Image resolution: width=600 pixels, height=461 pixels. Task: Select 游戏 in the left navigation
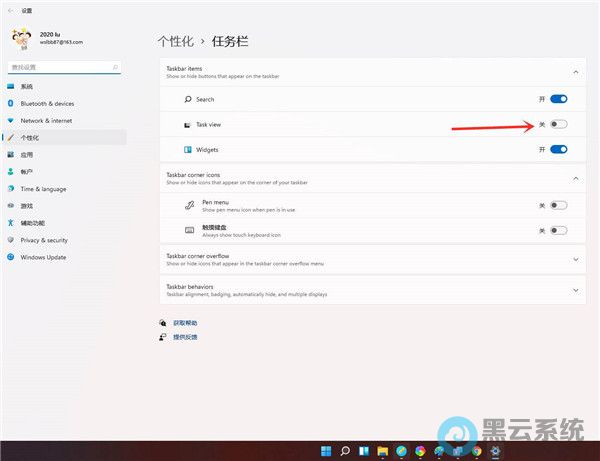(x=27, y=206)
